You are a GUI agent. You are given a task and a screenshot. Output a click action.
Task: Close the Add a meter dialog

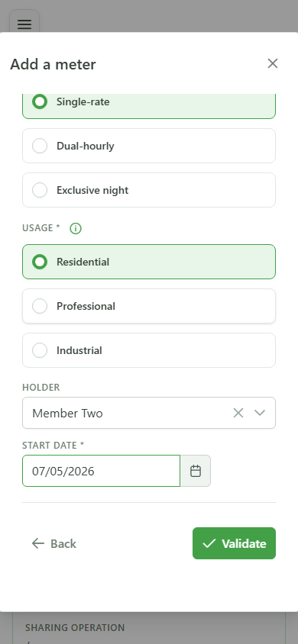(273, 63)
